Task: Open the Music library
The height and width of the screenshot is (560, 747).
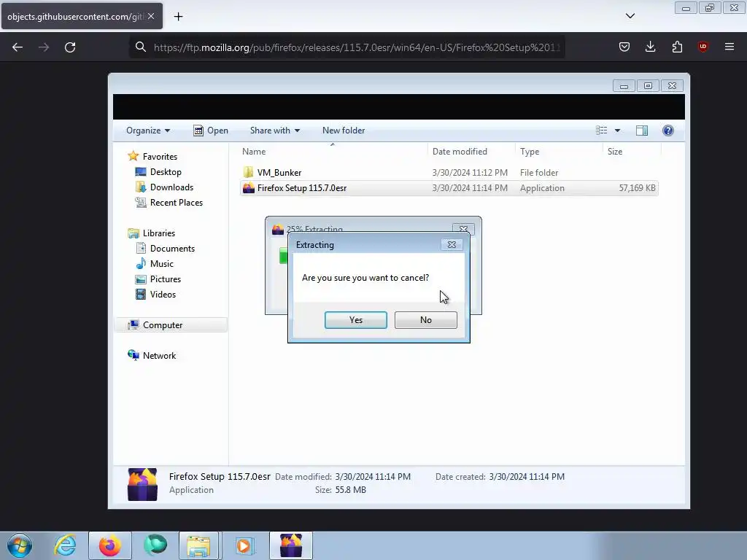Action: click(x=161, y=264)
